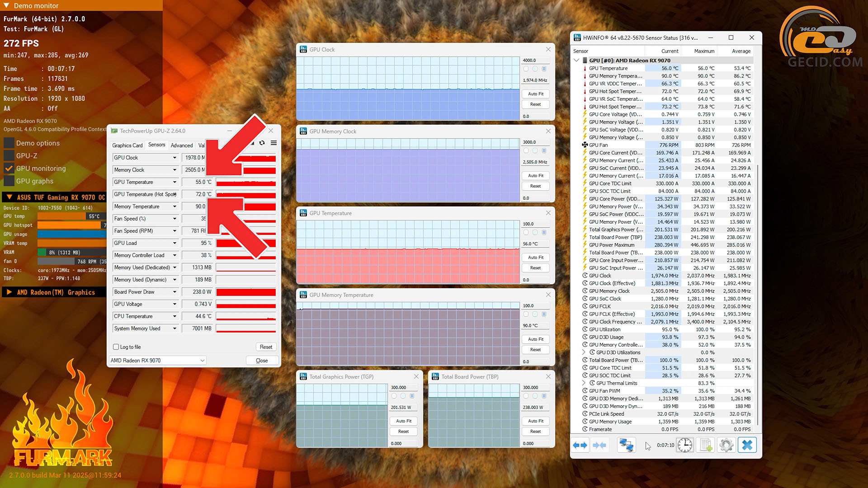
Task: Click the HWiNFO expand columns arrows icon
Action: click(x=580, y=445)
